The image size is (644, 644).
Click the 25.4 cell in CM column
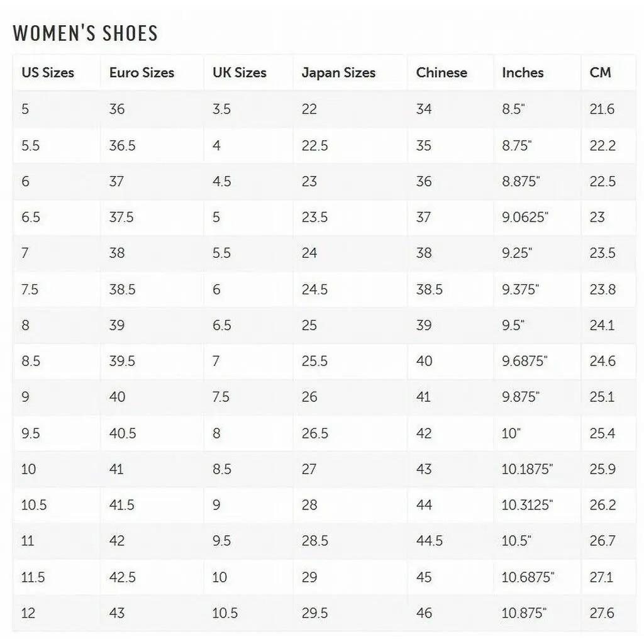coord(602,433)
